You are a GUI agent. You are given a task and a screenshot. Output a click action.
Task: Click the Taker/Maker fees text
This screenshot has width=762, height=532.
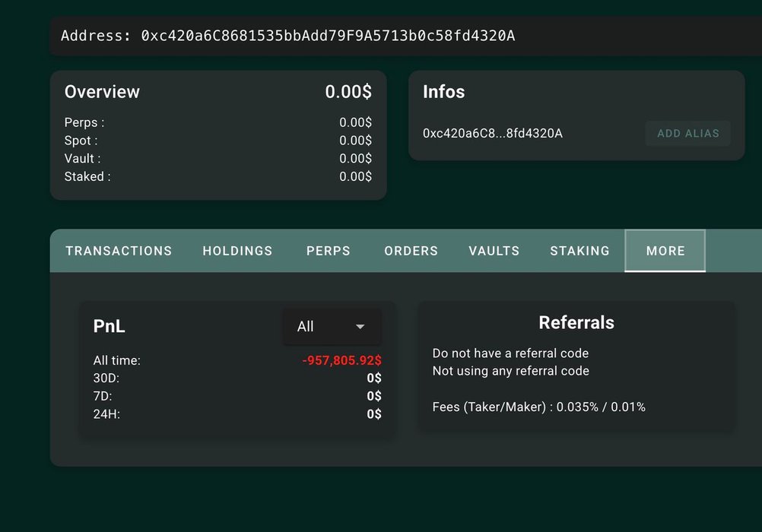[x=538, y=407]
